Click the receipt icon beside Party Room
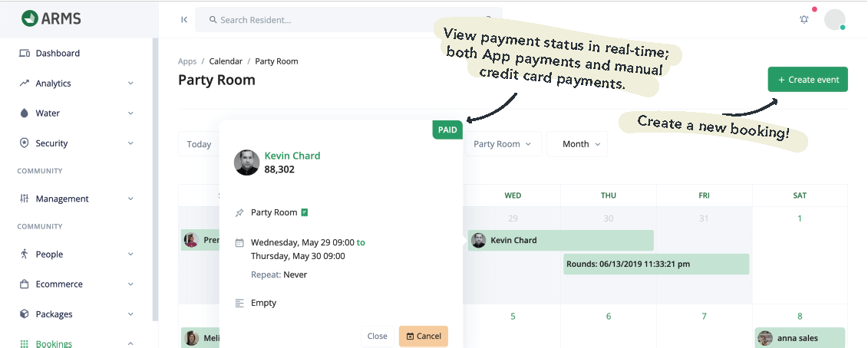868x348 pixels. pyautogui.click(x=305, y=212)
